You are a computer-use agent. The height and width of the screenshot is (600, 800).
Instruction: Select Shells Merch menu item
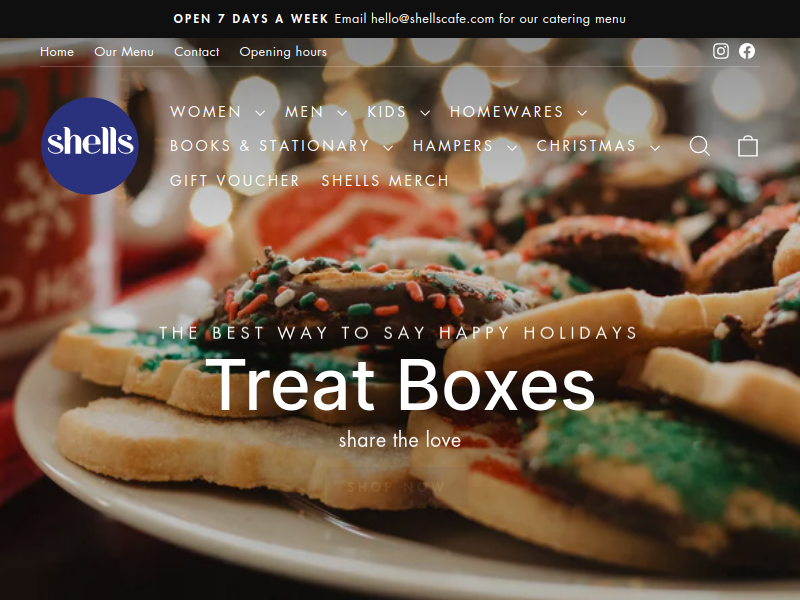pyautogui.click(x=385, y=181)
